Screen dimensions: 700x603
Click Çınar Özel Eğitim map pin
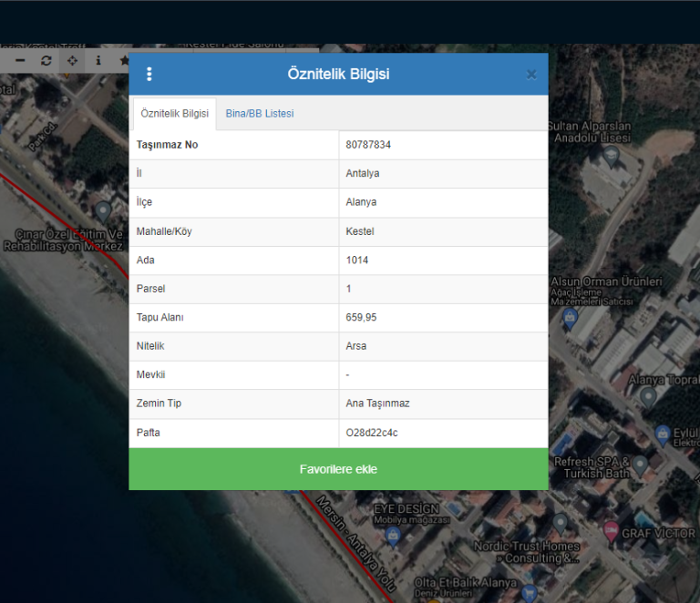click(103, 212)
